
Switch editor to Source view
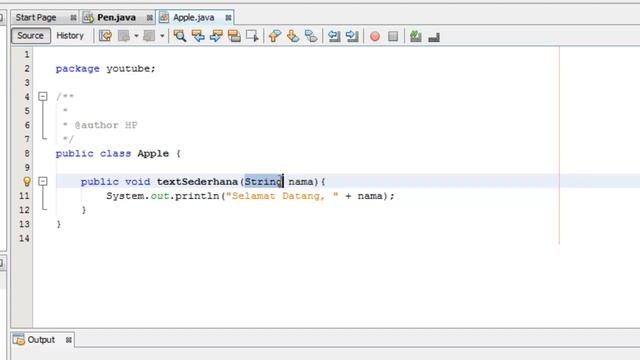(x=31, y=36)
